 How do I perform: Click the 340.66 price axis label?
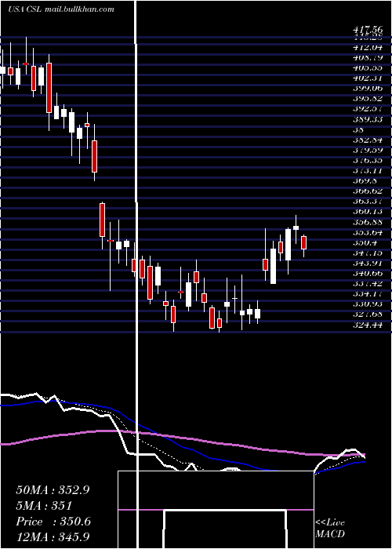(x=367, y=274)
